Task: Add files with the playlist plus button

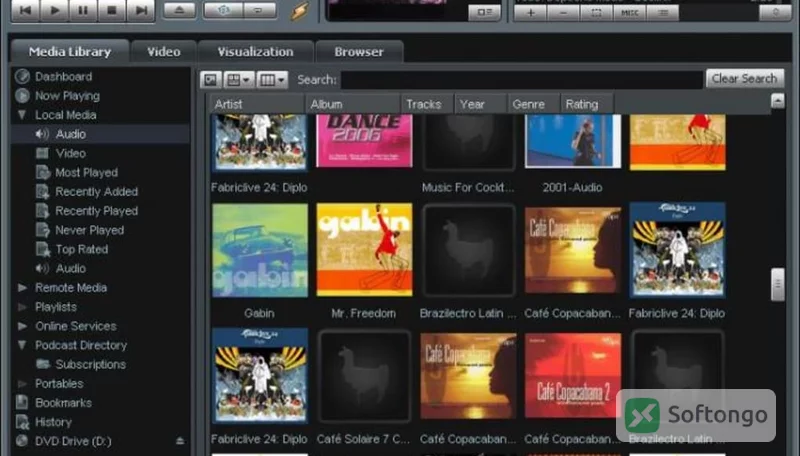Action: 530,12
